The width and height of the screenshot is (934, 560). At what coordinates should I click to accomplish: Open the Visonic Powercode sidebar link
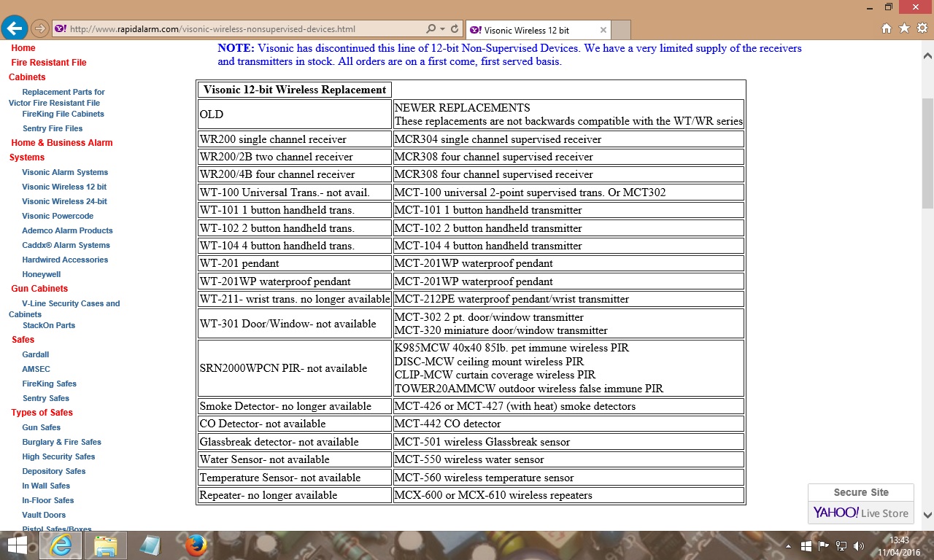[x=58, y=216]
